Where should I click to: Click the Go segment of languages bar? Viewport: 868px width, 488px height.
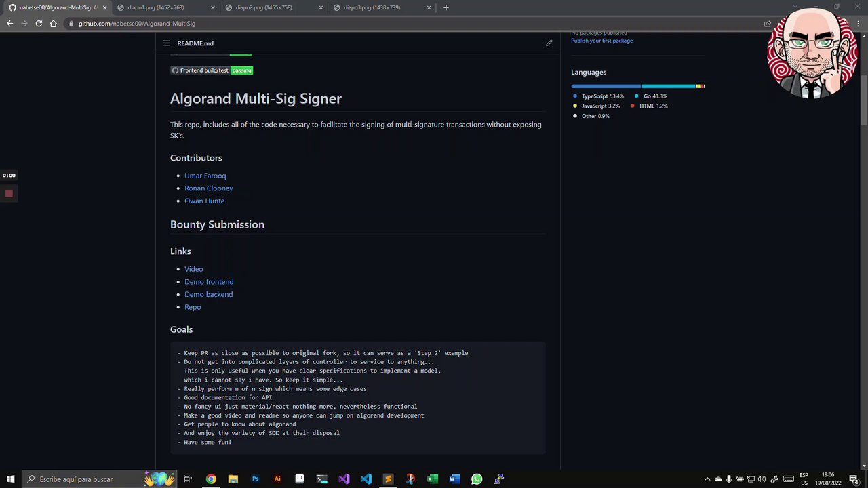(x=668, y=86)
